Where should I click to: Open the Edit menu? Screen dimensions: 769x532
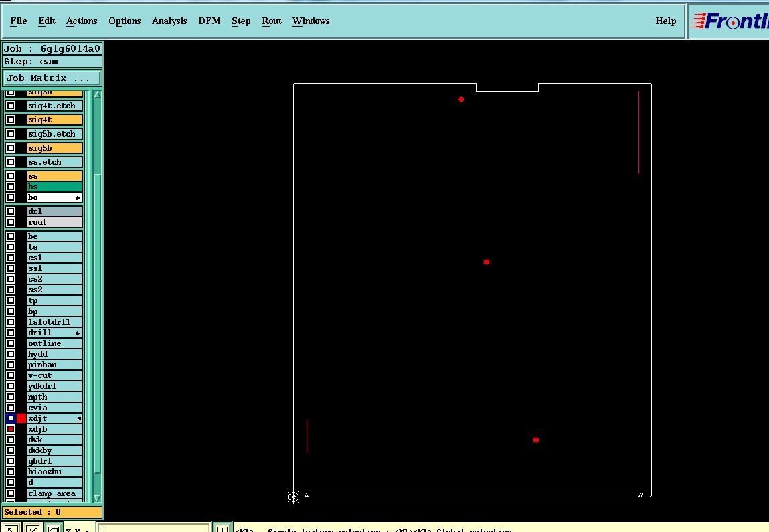coord(47,21)
